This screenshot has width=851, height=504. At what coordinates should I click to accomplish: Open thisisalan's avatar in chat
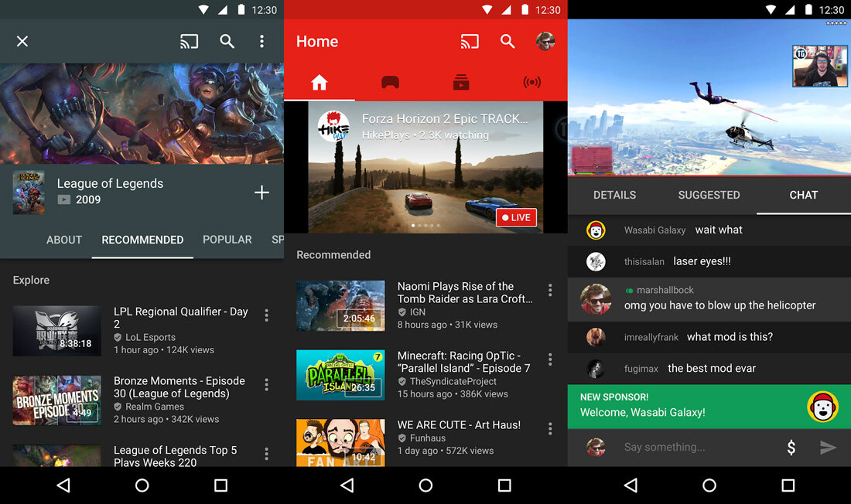click(x=596, y=261)
